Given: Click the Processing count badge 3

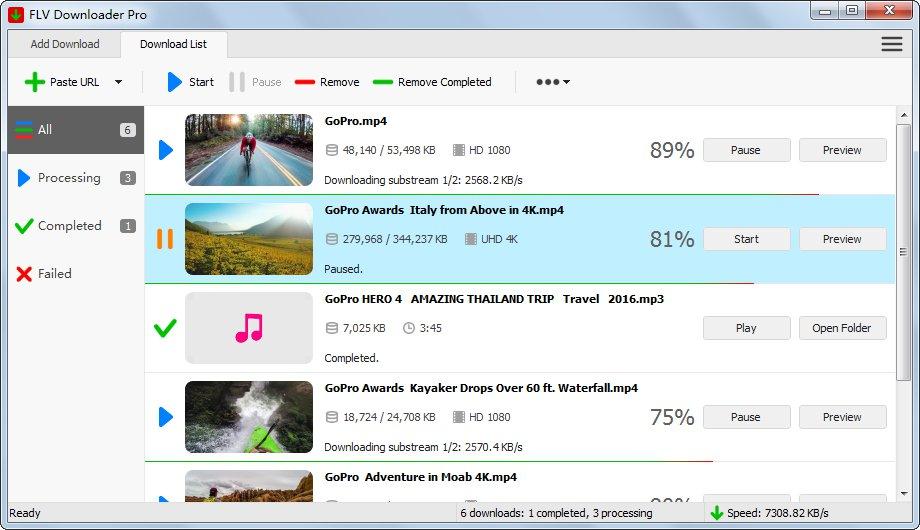Looking at the screenshot, I should pos(127,178).
